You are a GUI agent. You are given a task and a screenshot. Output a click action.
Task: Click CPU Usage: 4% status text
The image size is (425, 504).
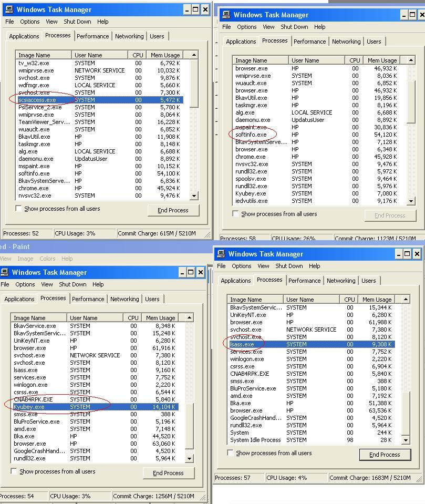tap(286, 478)
